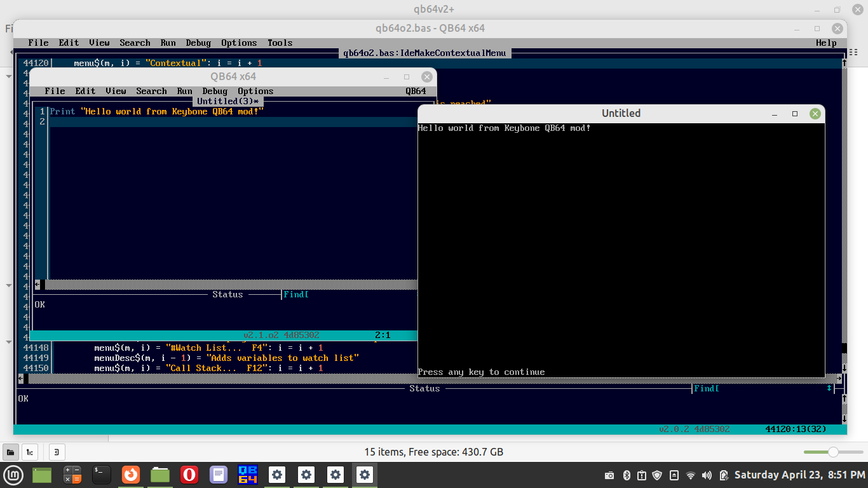Image resolution: width=868 pixels, height=488 pixels.
Task: Launch Opera browser from the taskbar
Action: pos(189,475)
